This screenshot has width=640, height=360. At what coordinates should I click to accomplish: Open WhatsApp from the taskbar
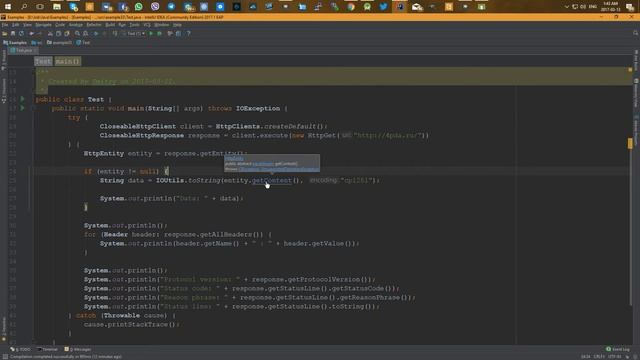pyautogui.click(x=139, y=7)
